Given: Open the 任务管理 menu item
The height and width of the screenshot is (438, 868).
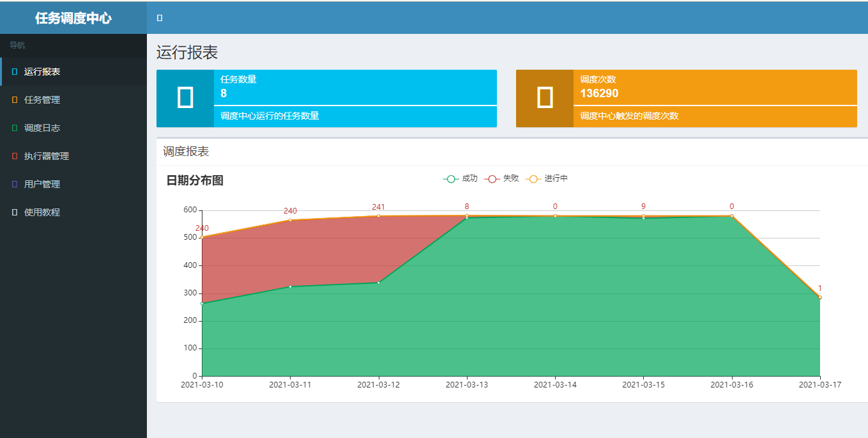Looking at the screenshot, I should pos(42,100).
